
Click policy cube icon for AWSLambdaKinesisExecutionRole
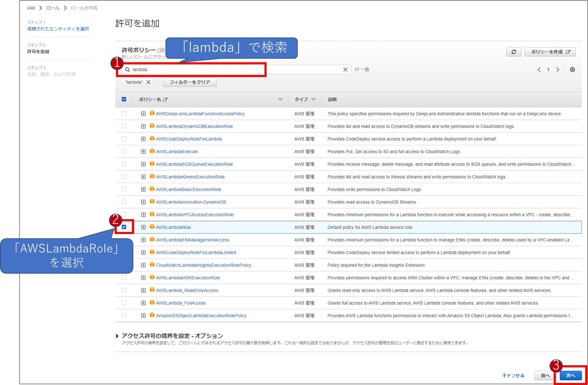pos(152,176)
